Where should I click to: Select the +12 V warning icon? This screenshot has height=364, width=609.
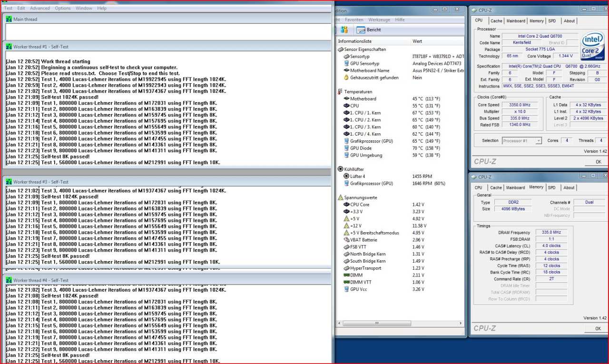[x=346, y=226]
